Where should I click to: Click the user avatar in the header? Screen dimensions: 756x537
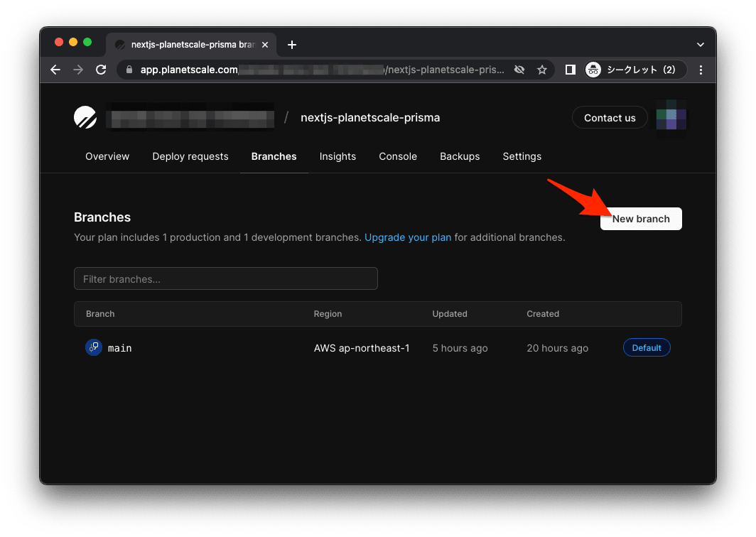click(671, 118)
